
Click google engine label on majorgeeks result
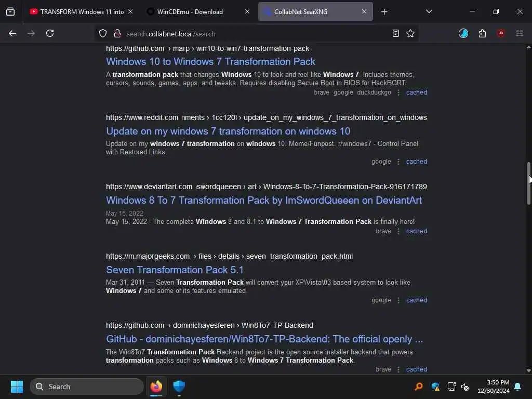[x=381, y=300]
